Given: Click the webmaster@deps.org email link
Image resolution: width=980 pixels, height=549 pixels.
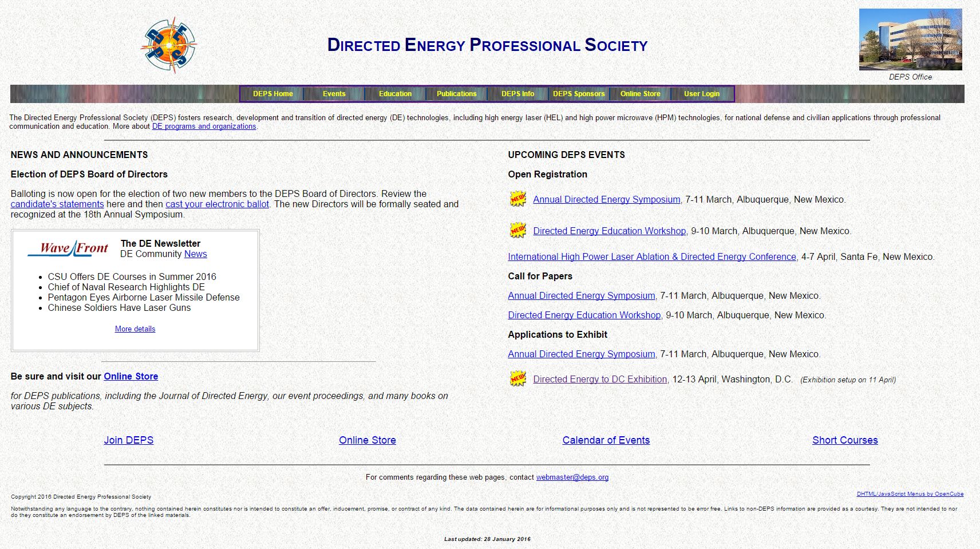Looking at the screenshot, I should [x=572, y=477].
